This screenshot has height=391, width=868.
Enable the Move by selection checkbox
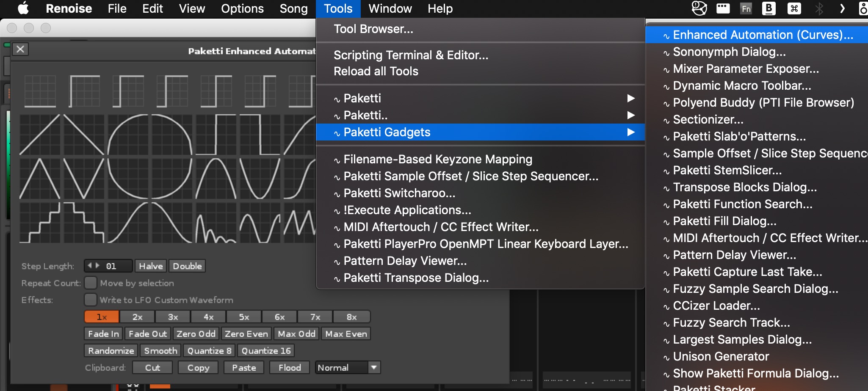(91, 283)
